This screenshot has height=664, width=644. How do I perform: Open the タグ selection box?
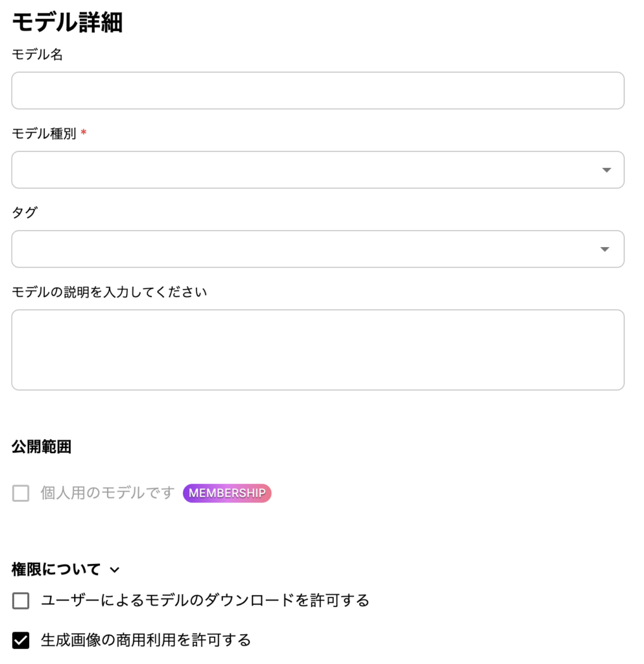click(305, 249)
